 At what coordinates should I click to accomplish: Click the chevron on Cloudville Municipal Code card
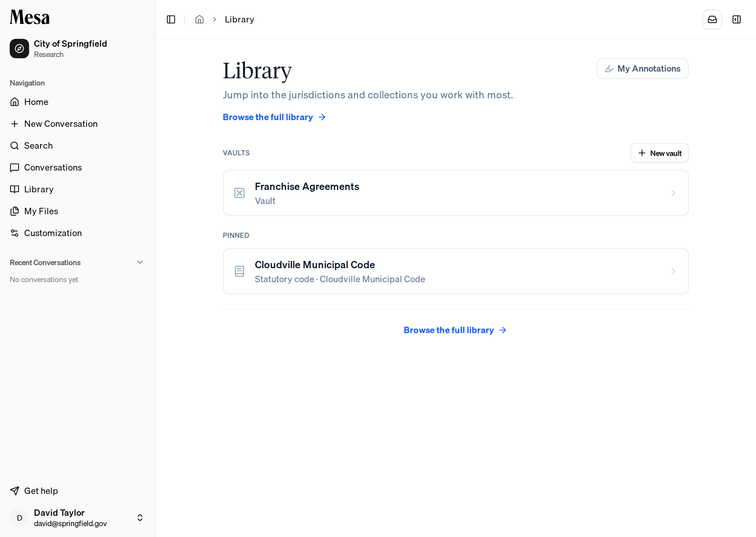(673, 271)
